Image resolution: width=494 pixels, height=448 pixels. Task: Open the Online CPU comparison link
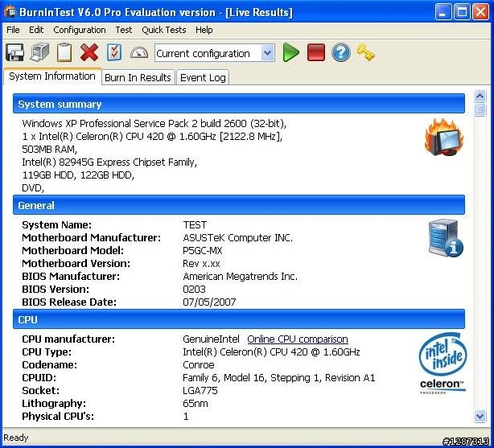pos(298,339)
